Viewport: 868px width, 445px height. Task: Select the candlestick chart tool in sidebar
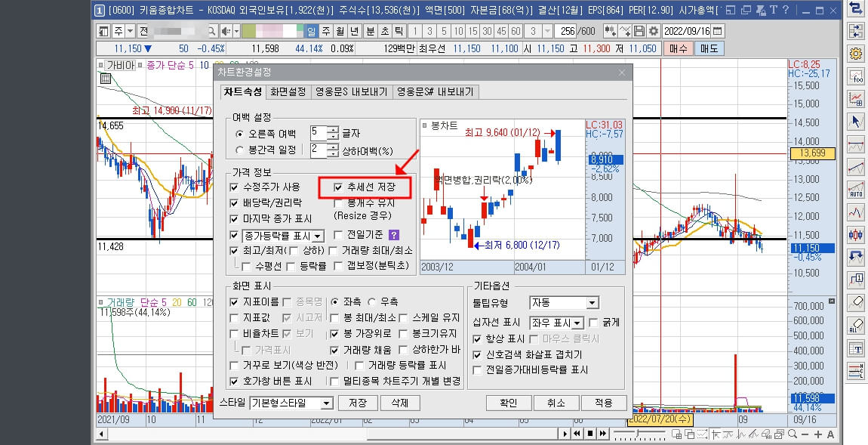click(x=856, y=234)
